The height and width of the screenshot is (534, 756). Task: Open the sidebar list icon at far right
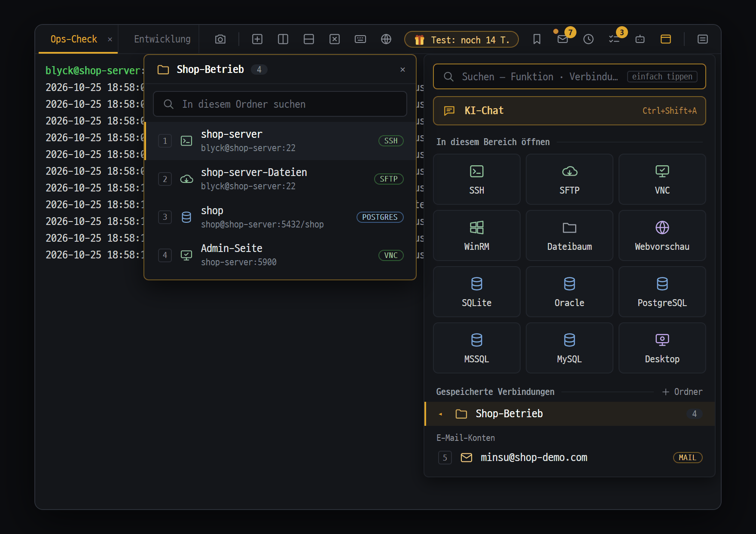point(703,39)
